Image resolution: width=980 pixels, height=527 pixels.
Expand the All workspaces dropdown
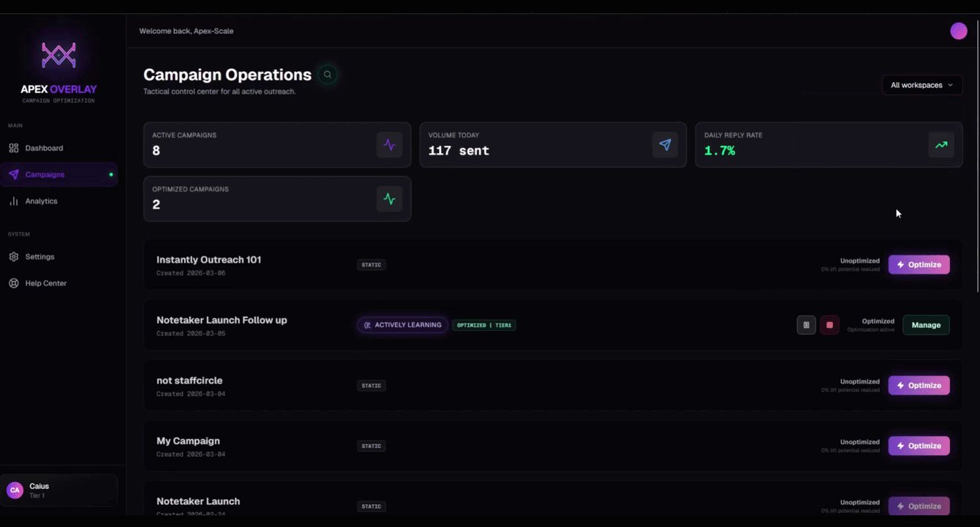(921, 84)
